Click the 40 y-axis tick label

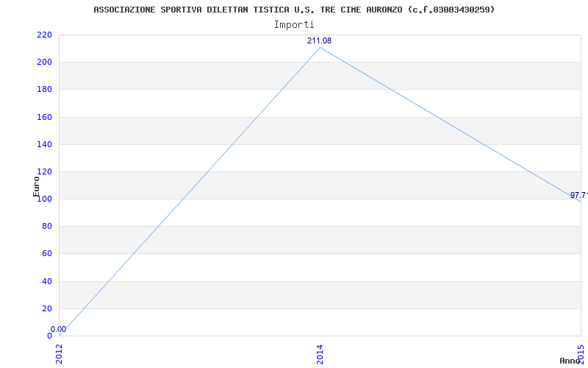point(46,281)
